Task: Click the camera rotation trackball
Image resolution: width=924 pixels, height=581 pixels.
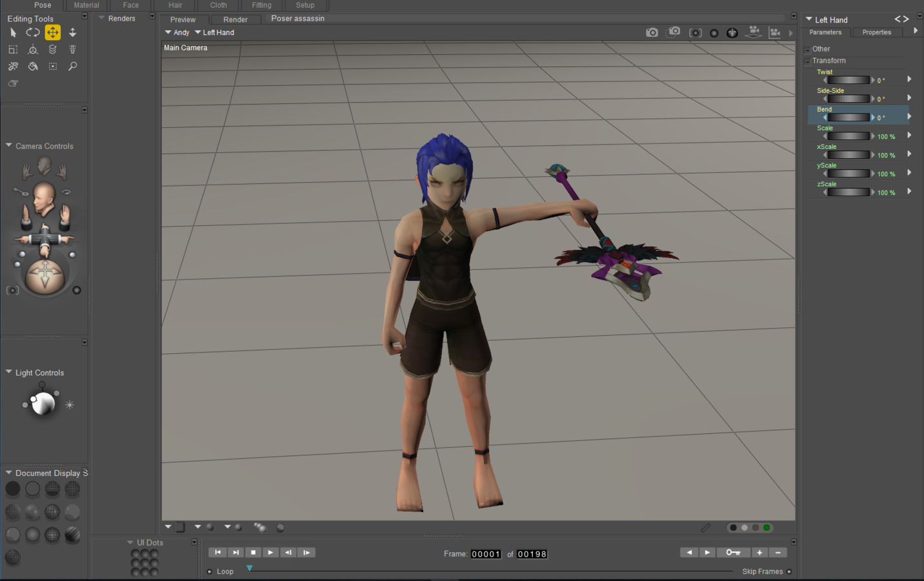Action: coord(45,276)
